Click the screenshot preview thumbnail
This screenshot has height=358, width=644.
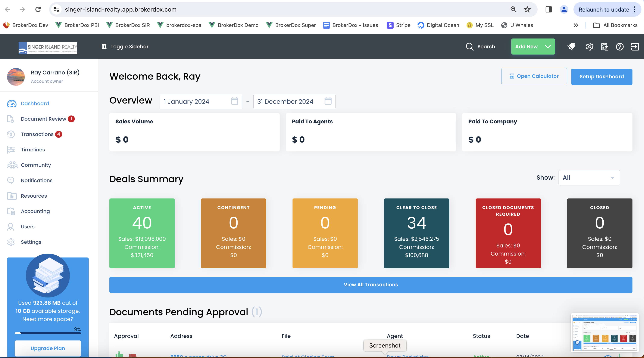coord(604,333)
